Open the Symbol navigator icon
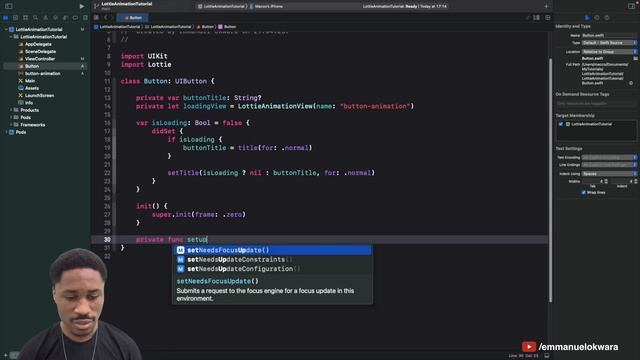Image resolution: width=640 pixels, height=360 pixels. [25, 18]
